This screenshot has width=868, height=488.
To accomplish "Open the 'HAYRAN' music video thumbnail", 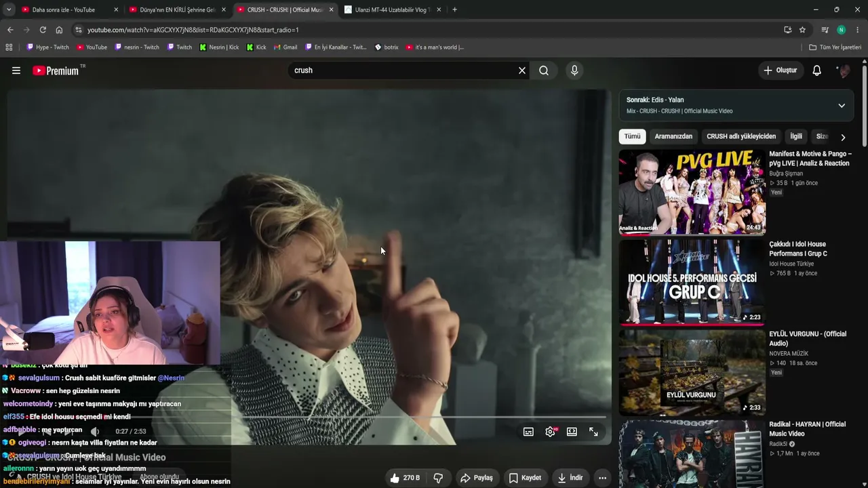I will pos(692,454).
